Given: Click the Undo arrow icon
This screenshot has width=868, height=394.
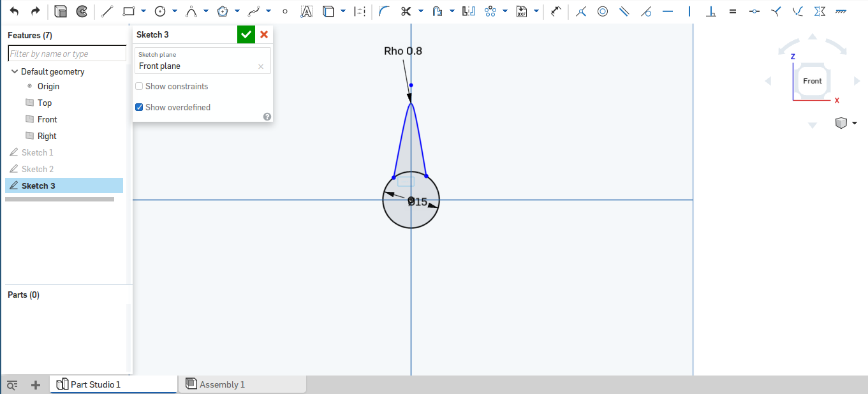Looking at the screenshot, I should tap(15, 11).
